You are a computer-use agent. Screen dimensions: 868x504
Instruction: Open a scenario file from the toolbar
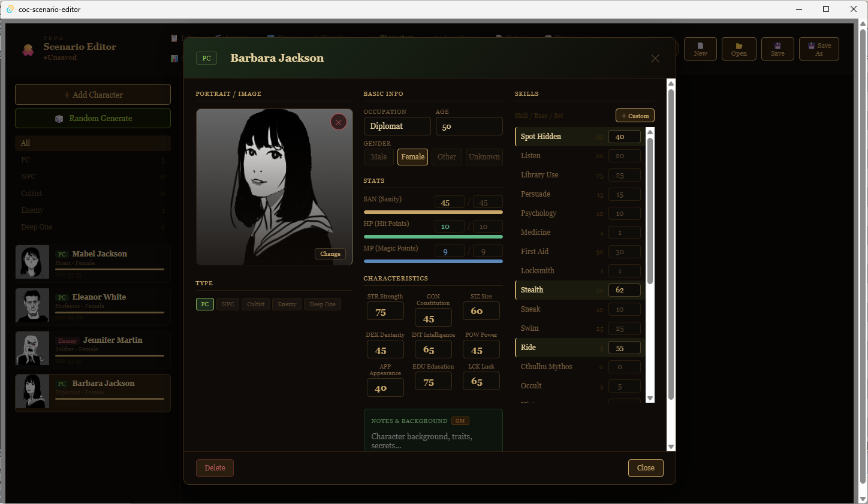739,49
